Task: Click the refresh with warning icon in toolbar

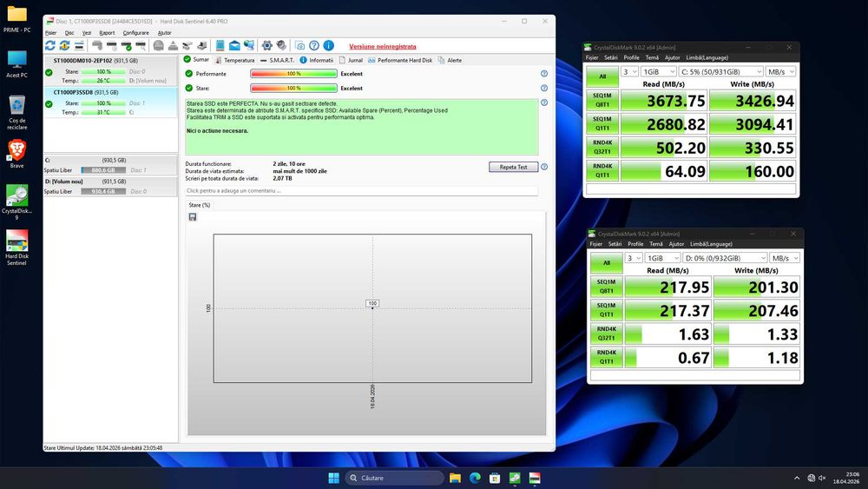Action: point(65,45)
